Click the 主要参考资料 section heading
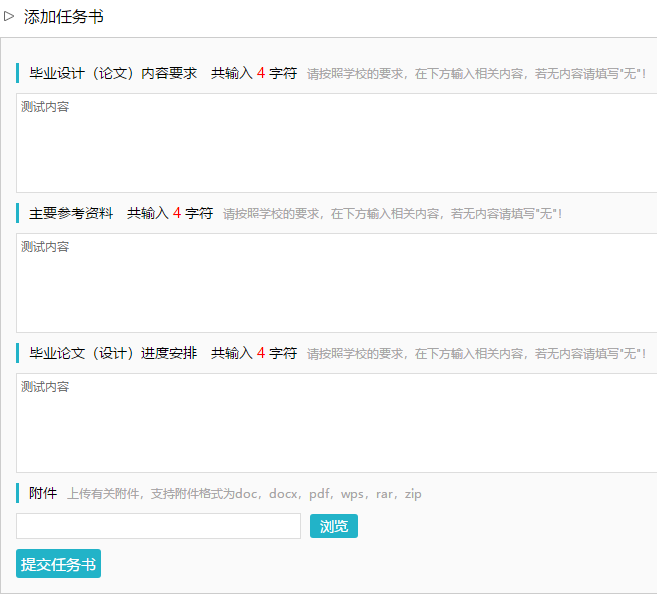 click(x=71, y=213)
